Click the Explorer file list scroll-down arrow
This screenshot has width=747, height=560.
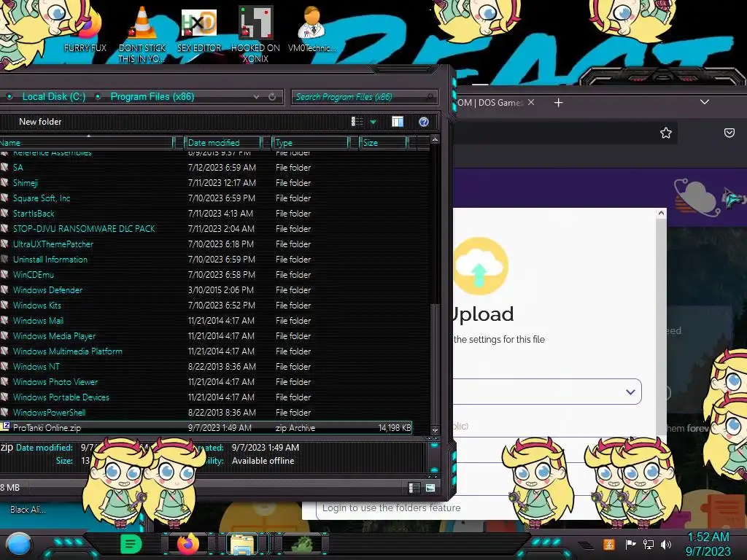pos(435,430)
